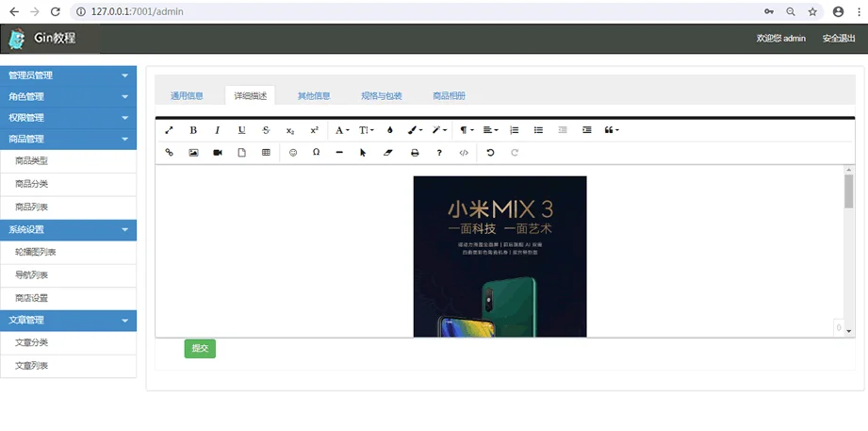The image size is (868, 431).
Task: Insert an unordered bullet list
Action: pos(538,130)
